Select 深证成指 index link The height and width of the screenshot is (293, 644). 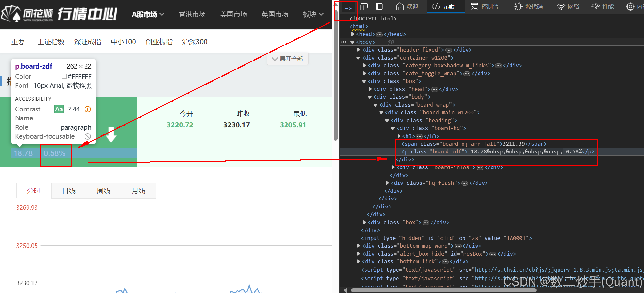pos(87,42)
